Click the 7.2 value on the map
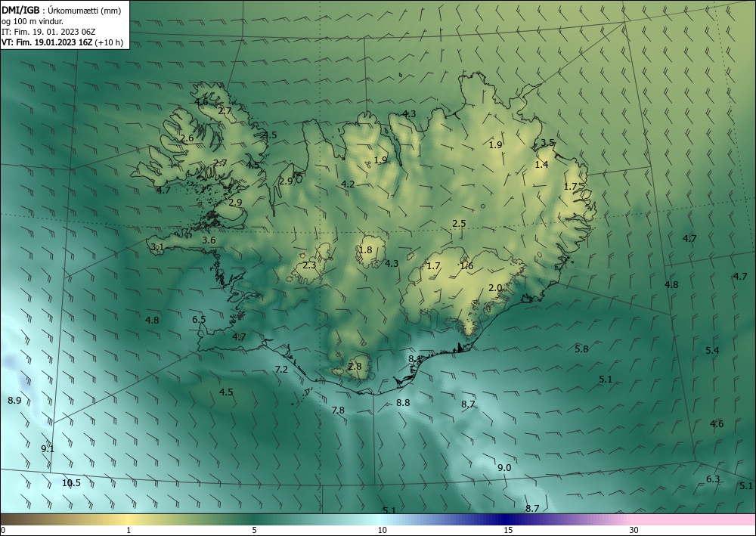 [281, 369]
